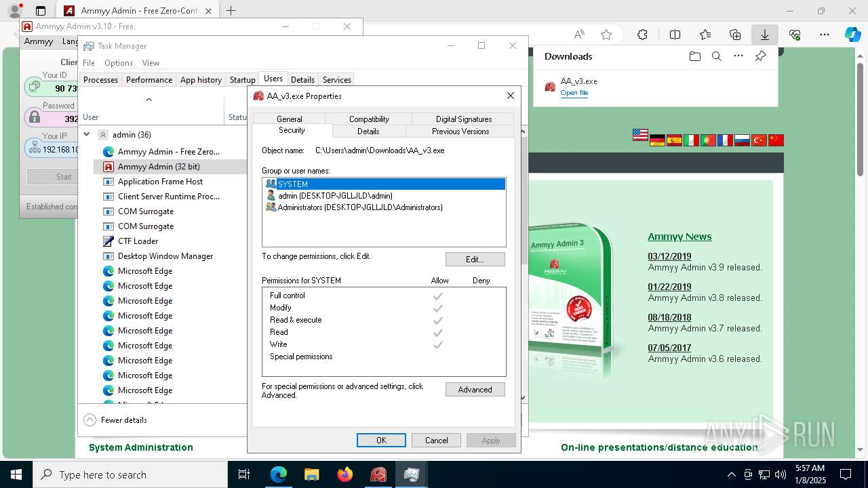Switch to the General tab
The width and height of the screenshot is (868, 488).
(290, 119)
